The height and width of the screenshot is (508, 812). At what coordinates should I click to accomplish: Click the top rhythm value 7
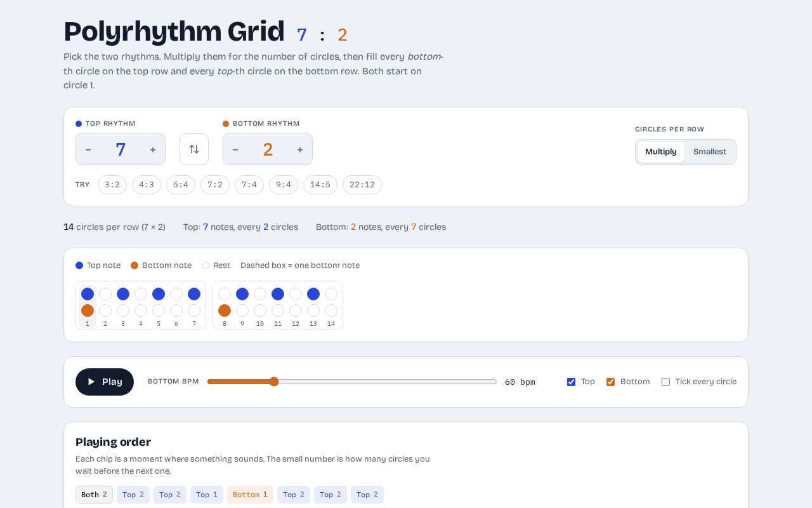coord(121,149)
